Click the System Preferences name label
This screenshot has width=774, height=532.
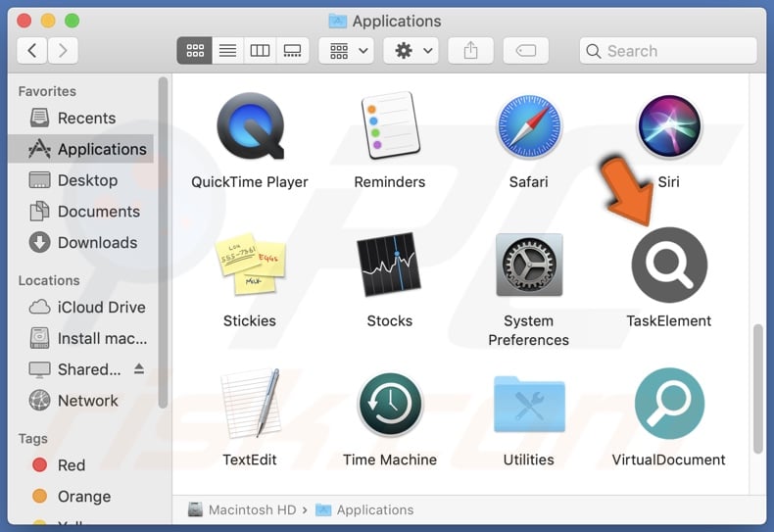point(529,330)
